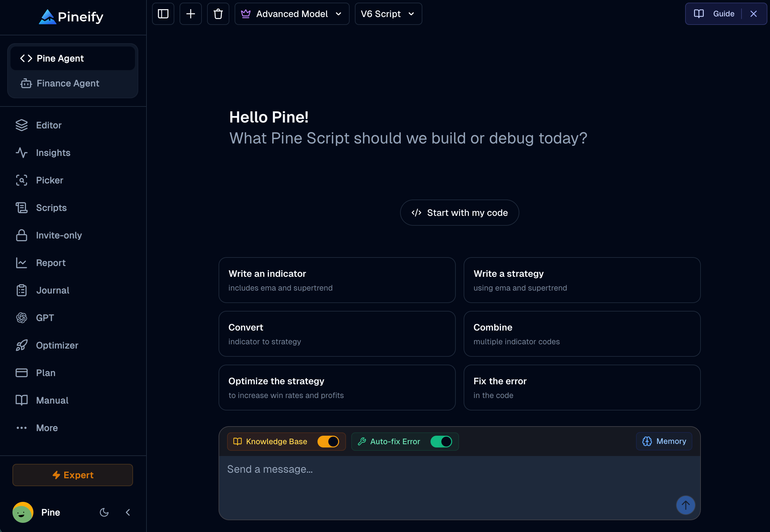Send message with the arrow-up button
Viewport: 770px width, 532px height.
[x=685, y=505]
